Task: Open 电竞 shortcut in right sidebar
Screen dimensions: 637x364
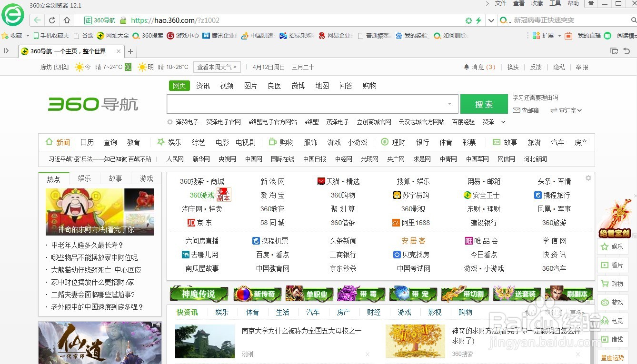Action: [x=612, y=321]
